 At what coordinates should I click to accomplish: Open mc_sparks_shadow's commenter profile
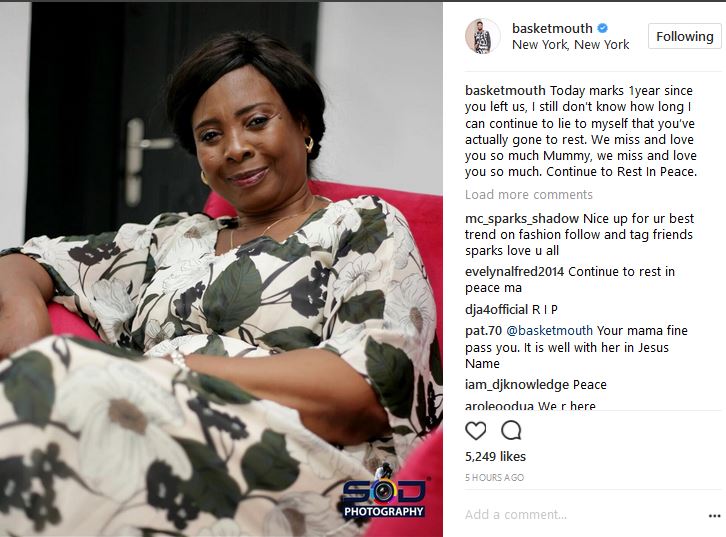pyautogui.click(x=522, y=219)
